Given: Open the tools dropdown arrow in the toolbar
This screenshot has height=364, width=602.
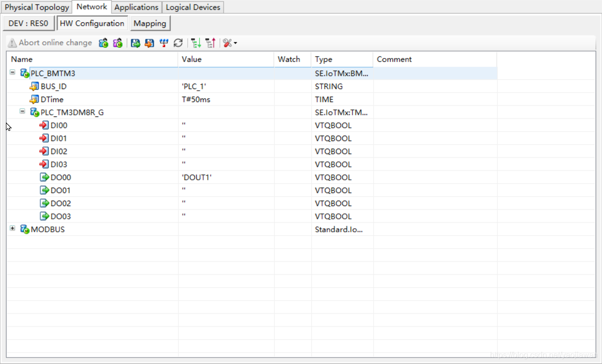Looking at the screenshot, I should coord(235,44).
